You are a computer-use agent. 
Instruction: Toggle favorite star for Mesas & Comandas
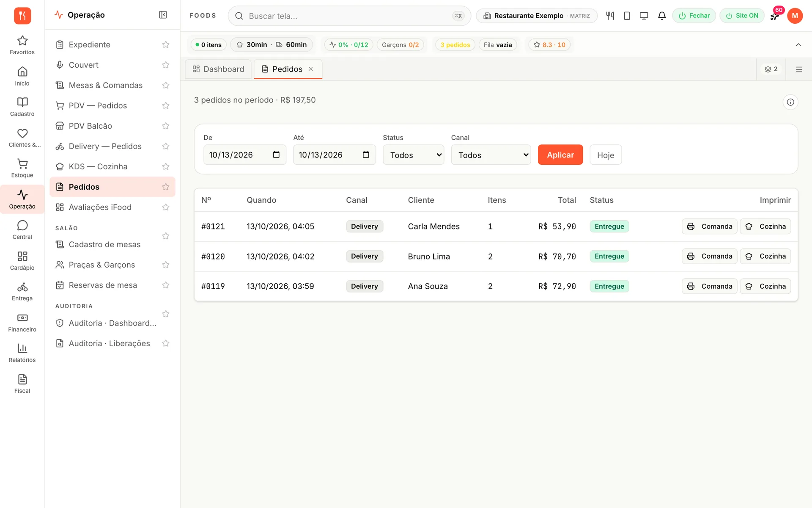pos(166,85)
